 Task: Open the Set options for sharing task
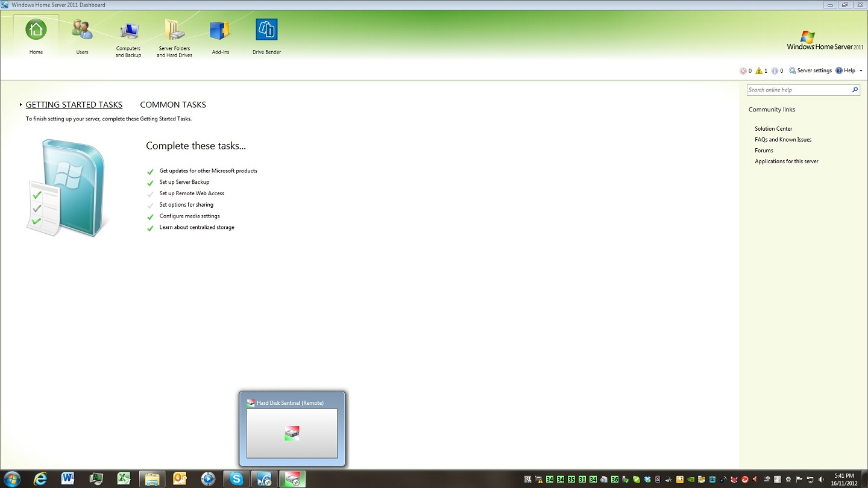pyautogui.click(x=186, y=205)
